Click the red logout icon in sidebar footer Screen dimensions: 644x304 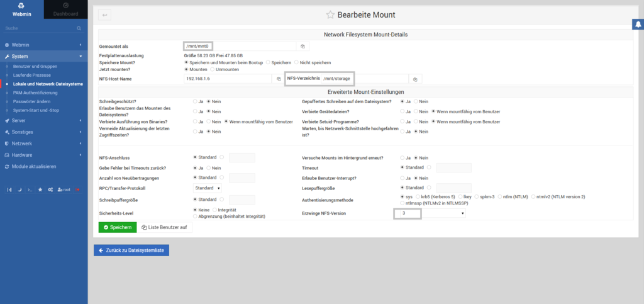point(78,189)
